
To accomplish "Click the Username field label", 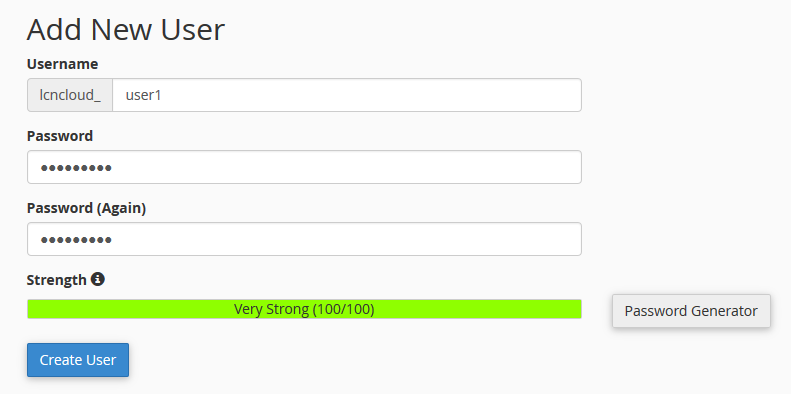I will (x=63, y=64).
